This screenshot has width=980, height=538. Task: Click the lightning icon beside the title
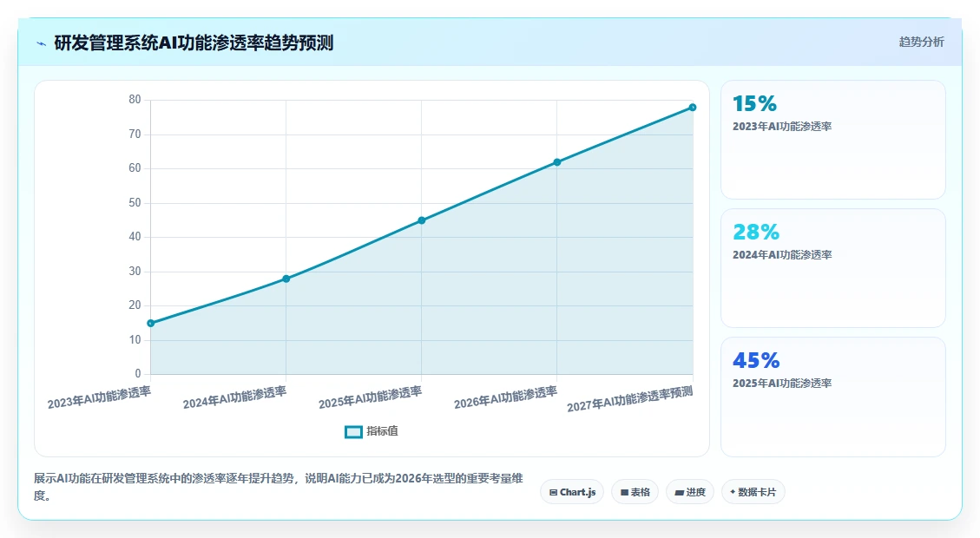[x=42, y=43]
